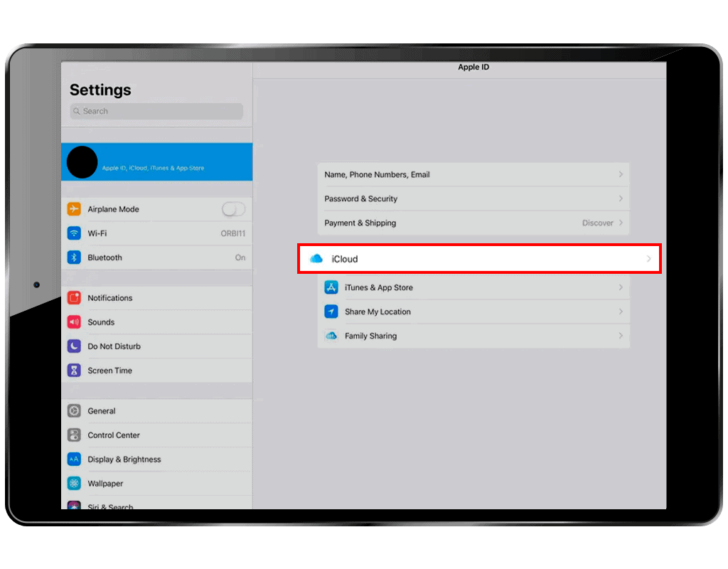Select Do Not Disturb in sidebar
Screen dimensions: 728x569
pyautogui.click(x=157, y=346)
